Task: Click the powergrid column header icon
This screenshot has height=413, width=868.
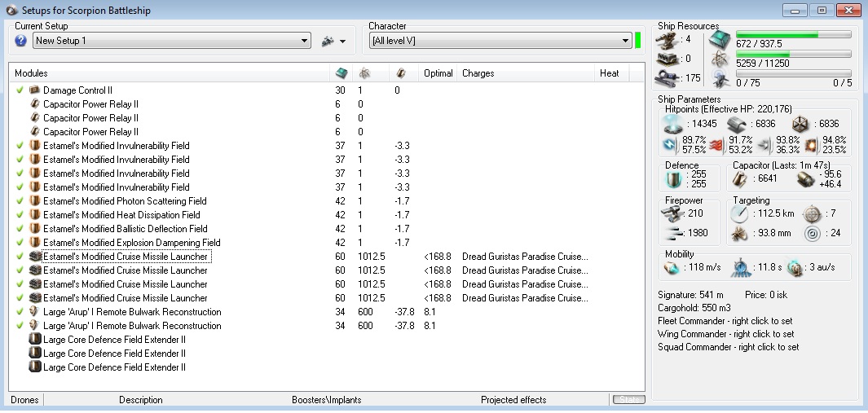Action: [365, 73]
